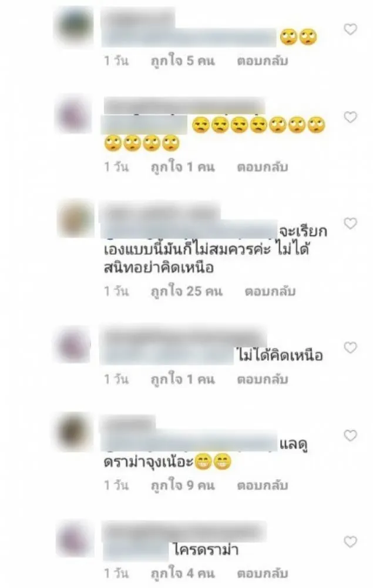Tap heart beside 'ใครดราม่า' comment
Image resolution: width=373 pixels, height=588 pixels.
(350, 542)
